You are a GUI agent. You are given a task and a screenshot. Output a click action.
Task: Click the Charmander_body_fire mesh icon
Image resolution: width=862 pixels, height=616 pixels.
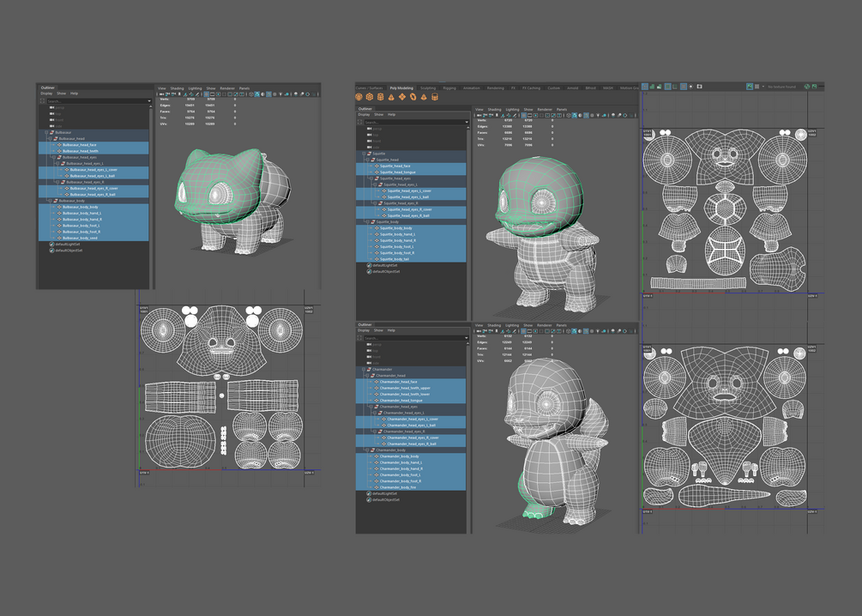[x=377, y=487]
